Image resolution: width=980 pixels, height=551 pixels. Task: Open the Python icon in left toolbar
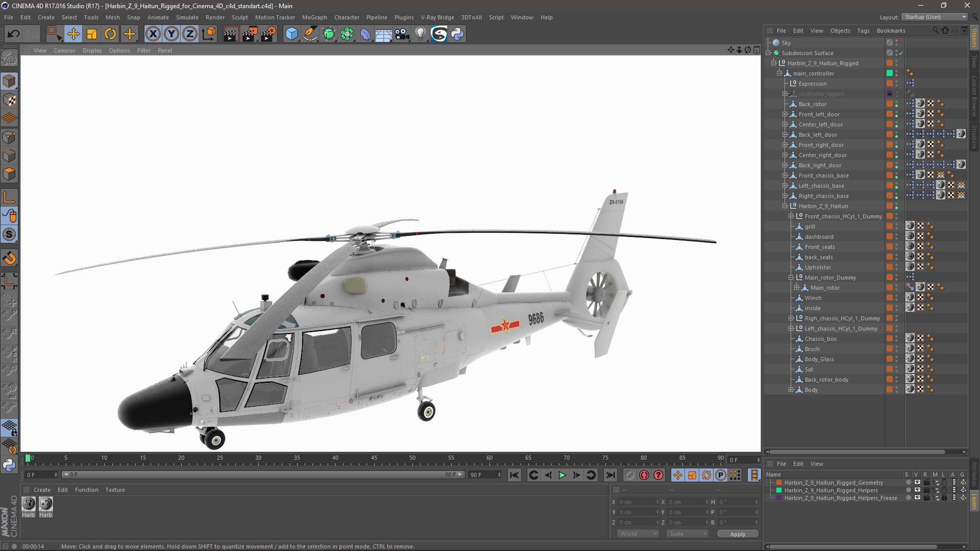click(x=9, y=465)
